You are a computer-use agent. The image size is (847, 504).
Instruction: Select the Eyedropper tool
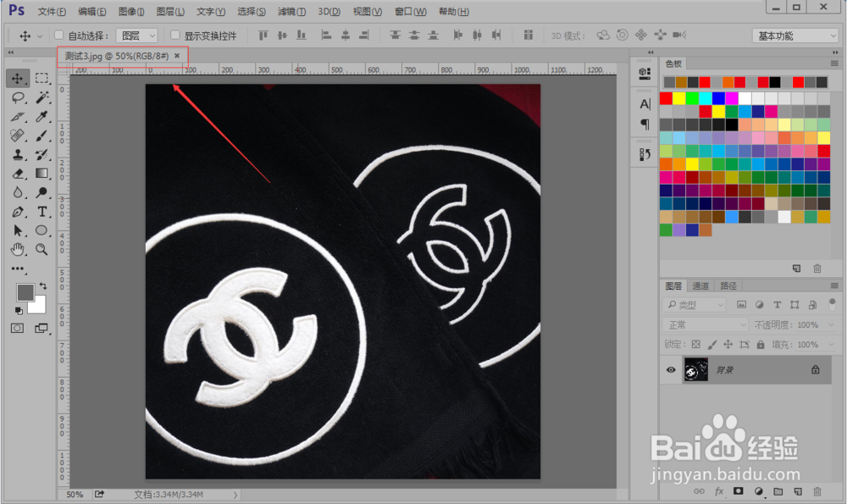[x=42, y=117]
